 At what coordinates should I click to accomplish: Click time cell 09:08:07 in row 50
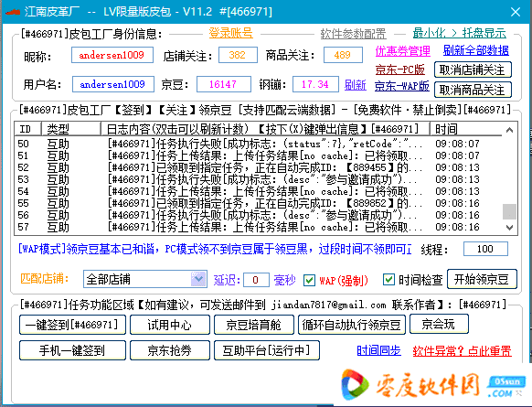[457, 144]
